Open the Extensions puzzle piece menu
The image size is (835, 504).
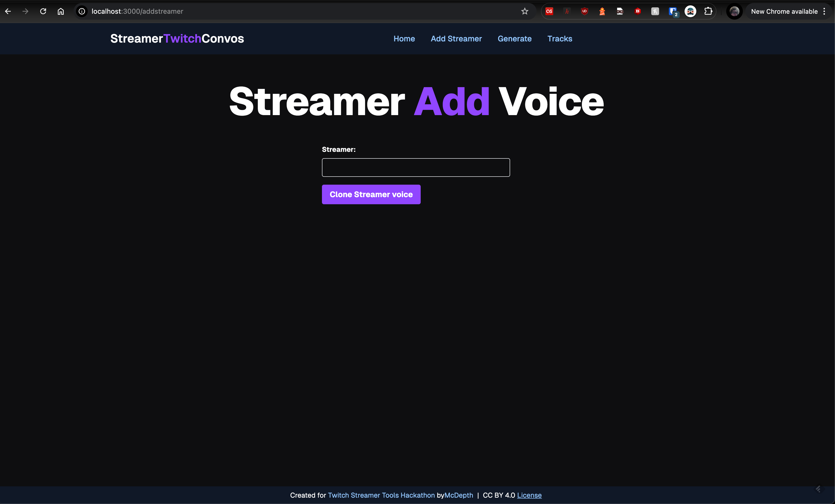[708, 11]
